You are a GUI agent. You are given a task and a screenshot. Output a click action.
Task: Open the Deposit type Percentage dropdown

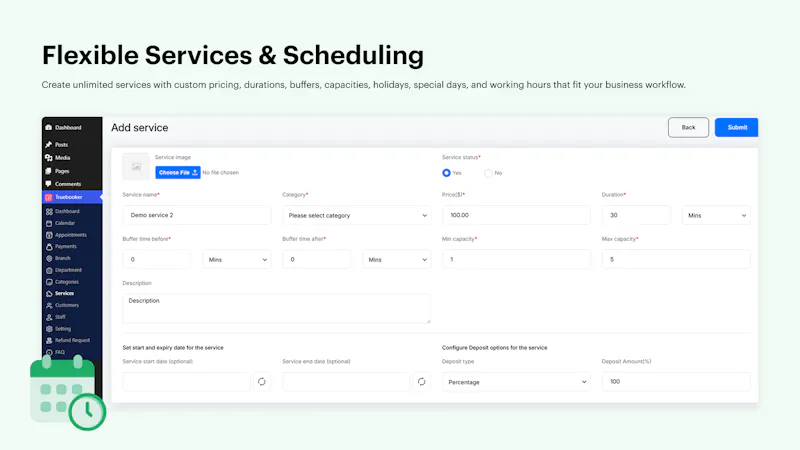pyautogui.click(x=516, y=382)
